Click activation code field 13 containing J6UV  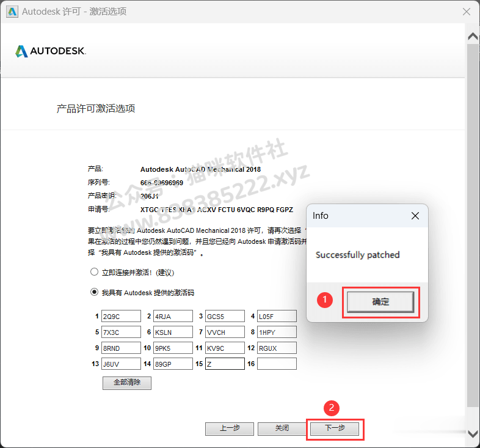coord(122,364)
